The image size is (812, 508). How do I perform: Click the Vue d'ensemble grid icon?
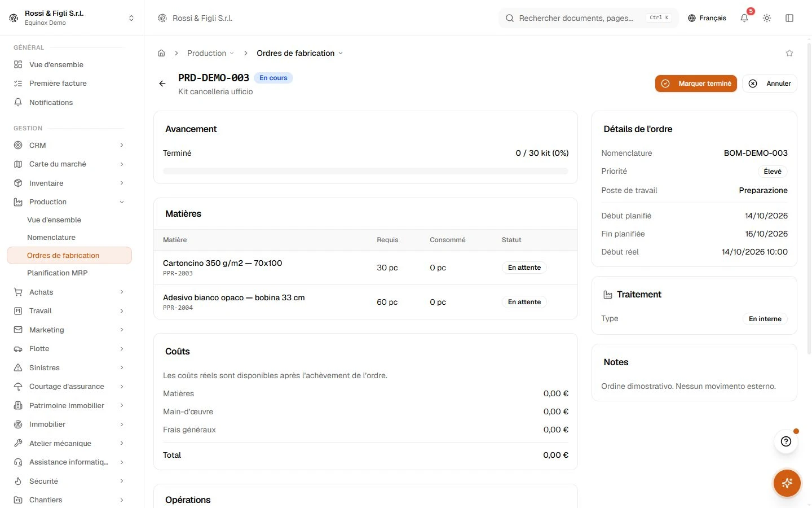click(x=18, y=64)
